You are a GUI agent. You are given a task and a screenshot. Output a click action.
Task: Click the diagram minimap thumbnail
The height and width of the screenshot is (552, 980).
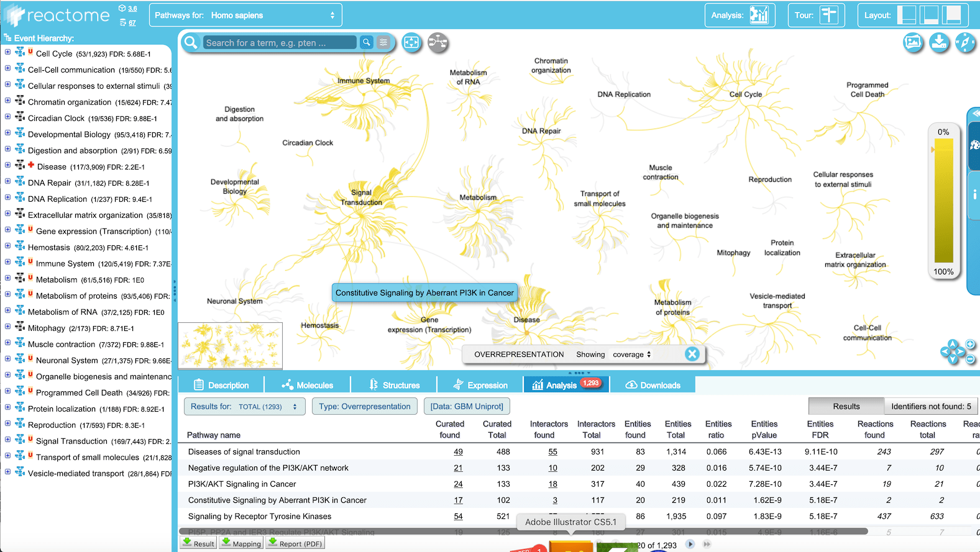[x=231, y=346]
